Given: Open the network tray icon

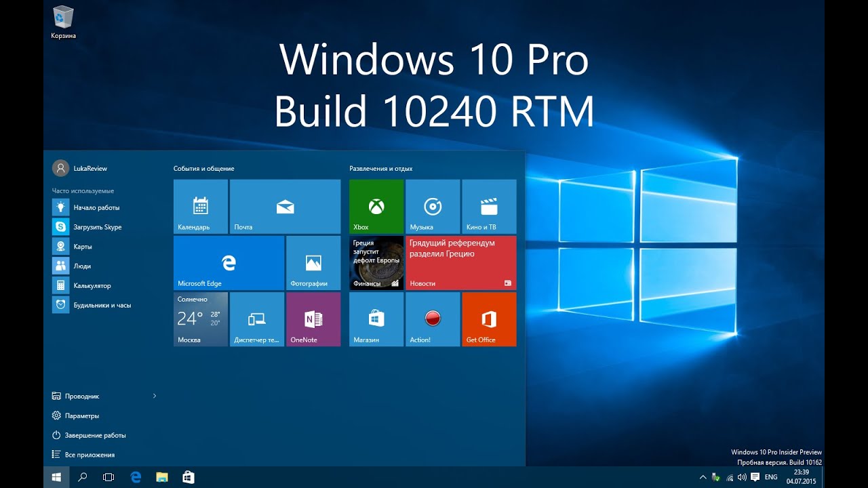Looking at the screenshot, I should (730, 477).
